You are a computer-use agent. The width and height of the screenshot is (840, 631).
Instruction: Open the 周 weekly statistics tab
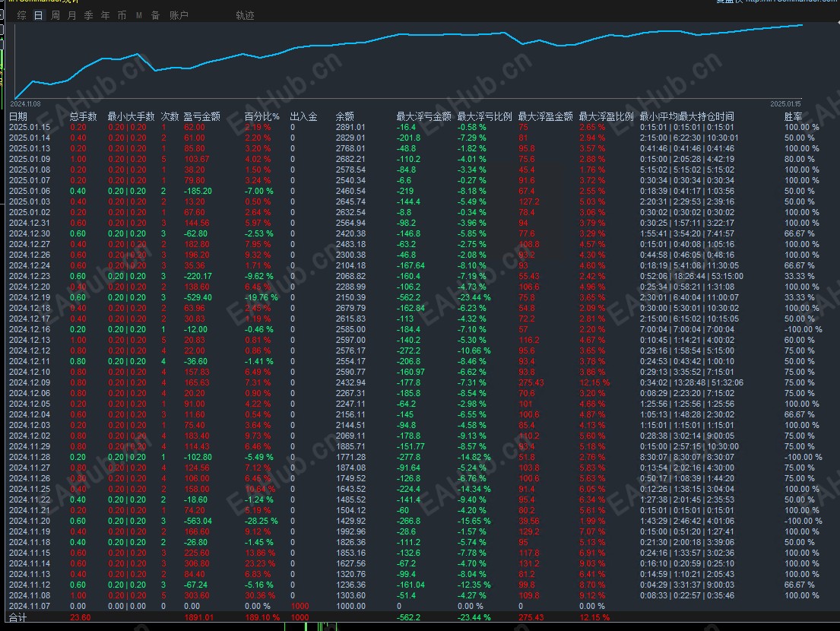pyautogui.click(x=55, y=15)
